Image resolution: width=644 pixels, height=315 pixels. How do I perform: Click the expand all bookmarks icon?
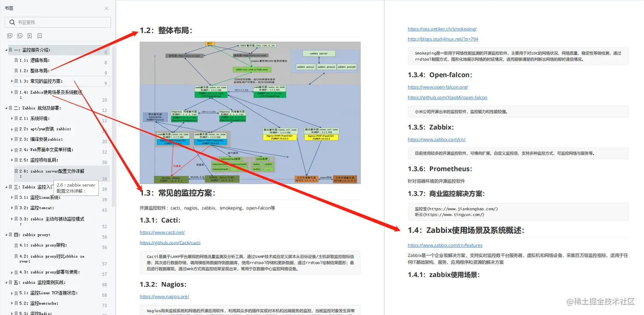(x=10, y=36)
